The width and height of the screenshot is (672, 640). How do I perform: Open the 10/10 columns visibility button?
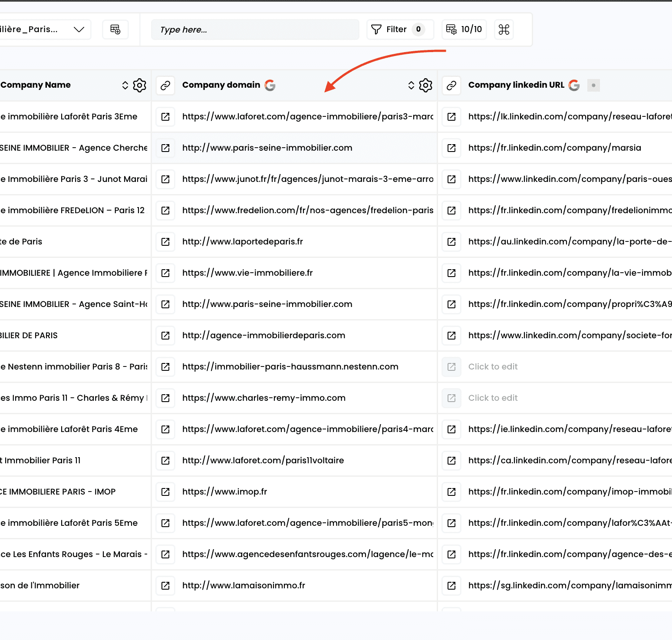coord(464,30)
